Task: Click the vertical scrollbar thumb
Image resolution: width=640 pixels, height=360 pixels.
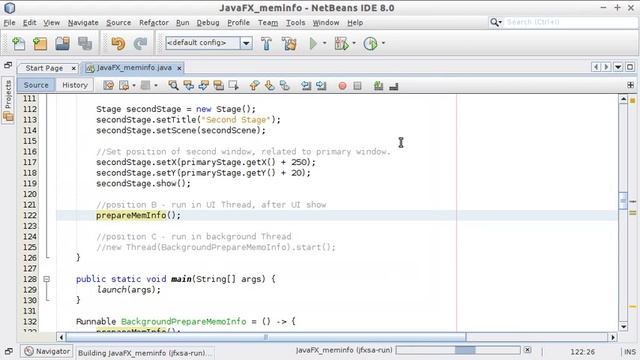Action: pos(623,200)
